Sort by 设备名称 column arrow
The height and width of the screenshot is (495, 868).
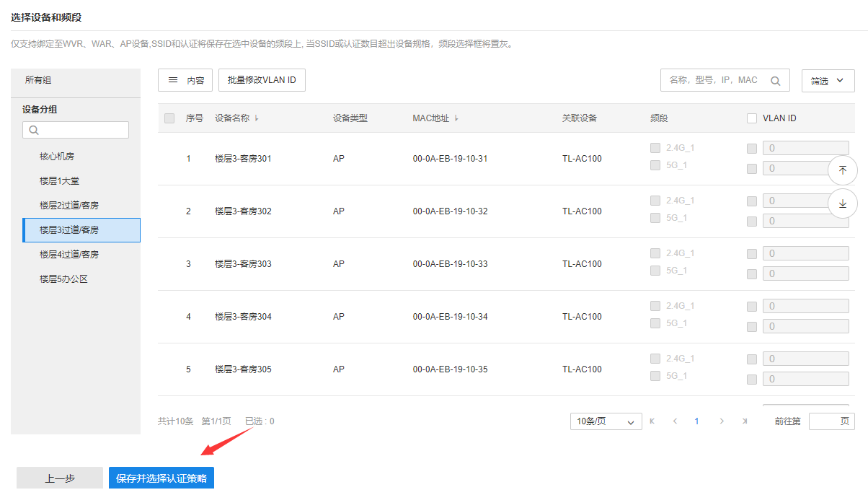[257, 118]
